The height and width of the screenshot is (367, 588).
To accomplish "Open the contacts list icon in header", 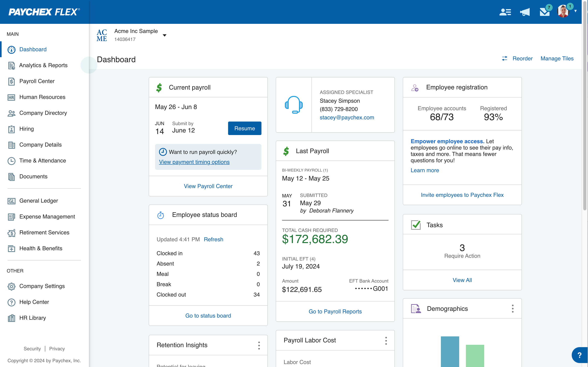I will (x=505, y=12).
